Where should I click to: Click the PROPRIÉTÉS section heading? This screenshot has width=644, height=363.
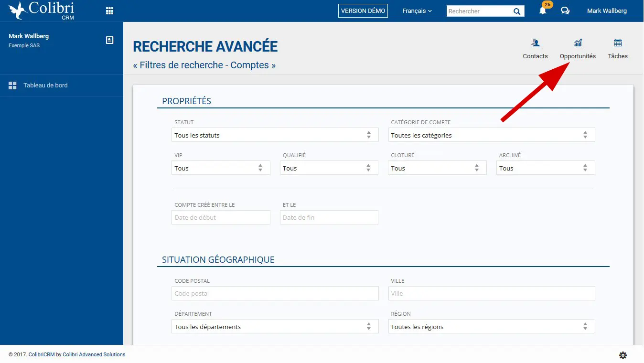[186, 101]
